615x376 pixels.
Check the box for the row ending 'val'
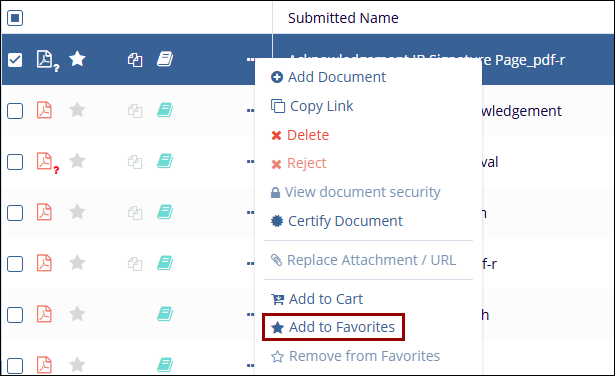click(15, 162)
